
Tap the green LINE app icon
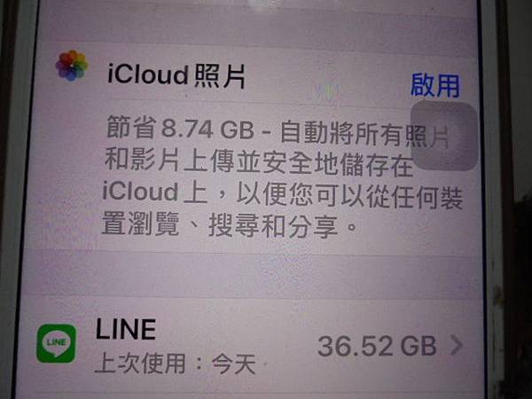(57, 343)
